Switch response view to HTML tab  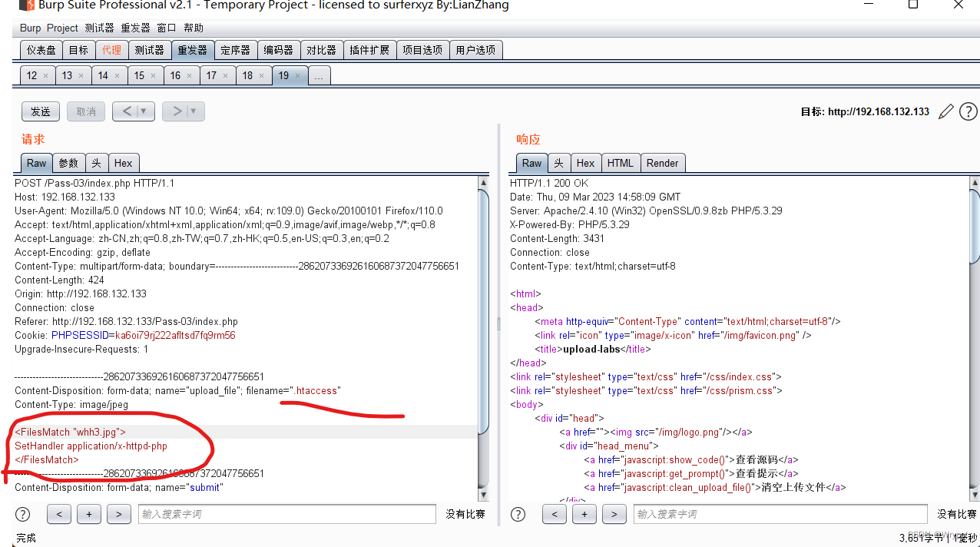[620, 163]
